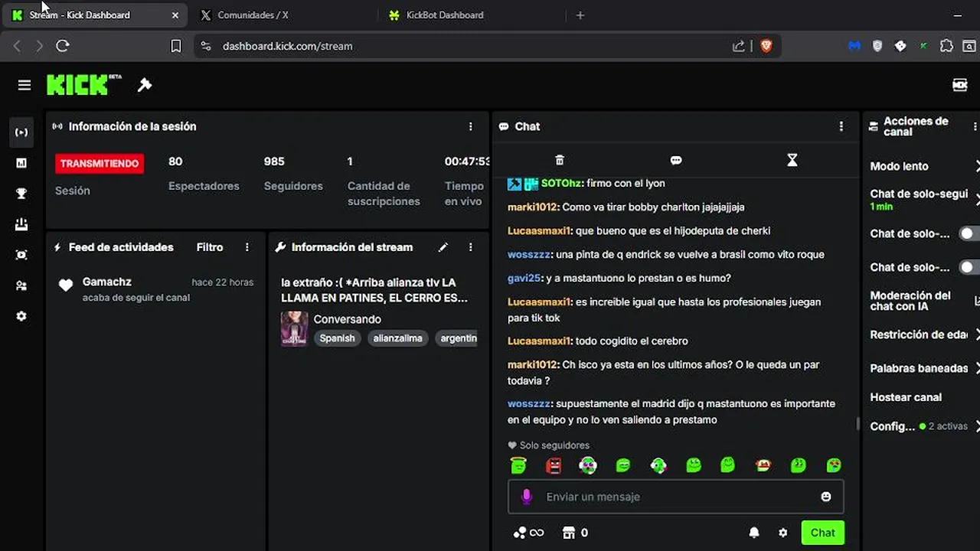Click the trash clear chat icon
980x551 pixels.
(x=560, y=160)
